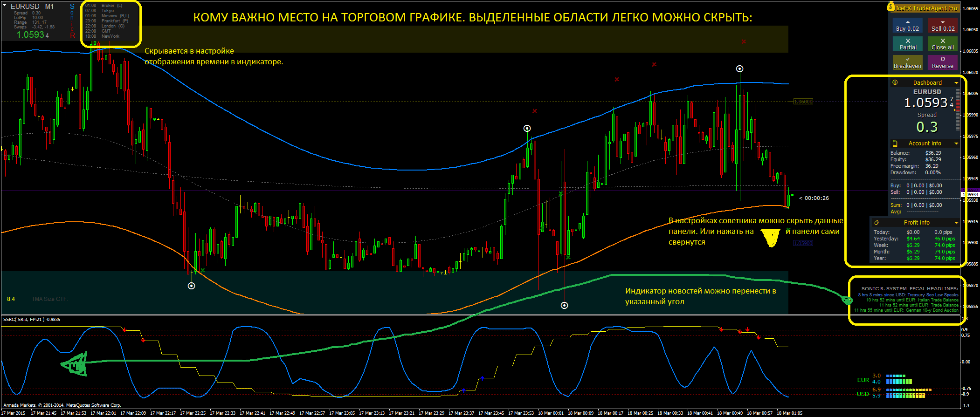
Task: Click the Close all button
Action: [x=943, y=44]
